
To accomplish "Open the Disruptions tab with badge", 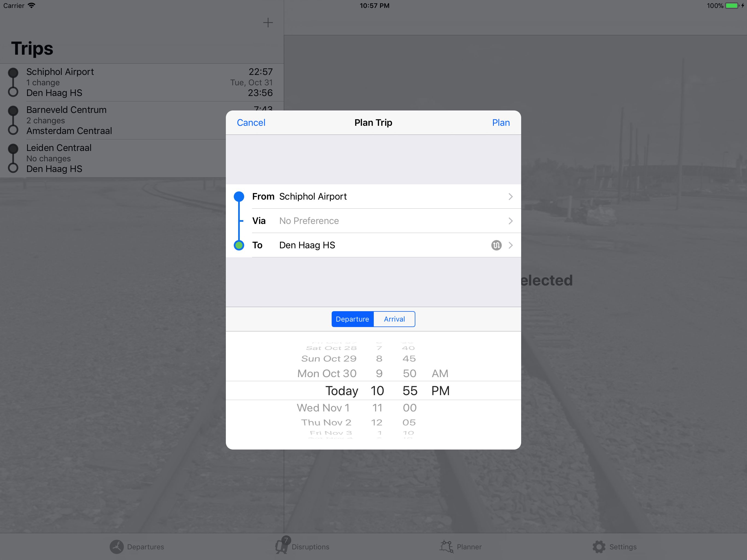I will click(x=281, y=546).
